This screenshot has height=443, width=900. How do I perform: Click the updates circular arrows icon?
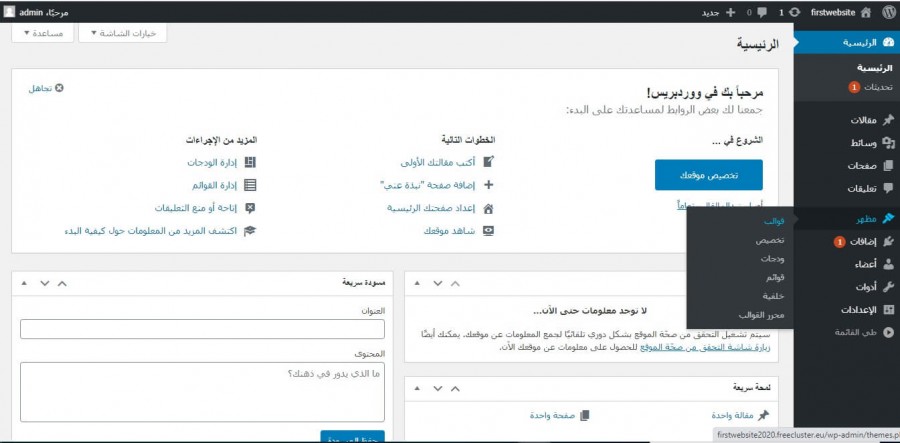point(794,12)
